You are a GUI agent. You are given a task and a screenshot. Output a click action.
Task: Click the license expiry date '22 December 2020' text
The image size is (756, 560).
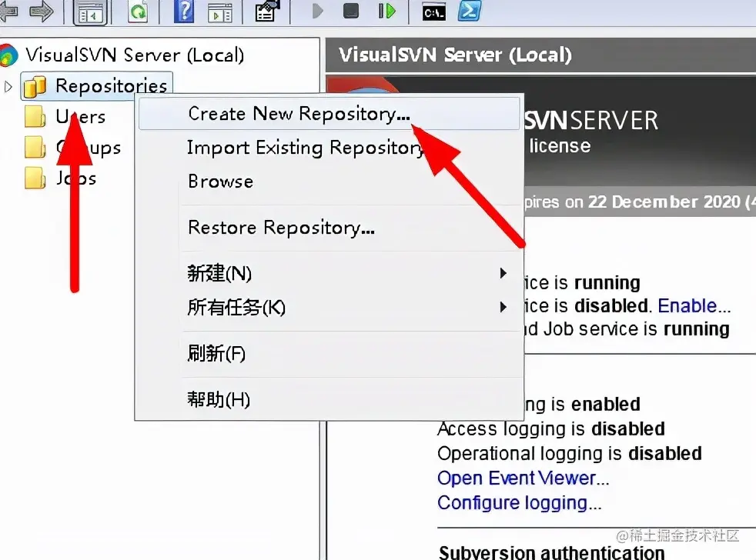(x=664, y=202)
